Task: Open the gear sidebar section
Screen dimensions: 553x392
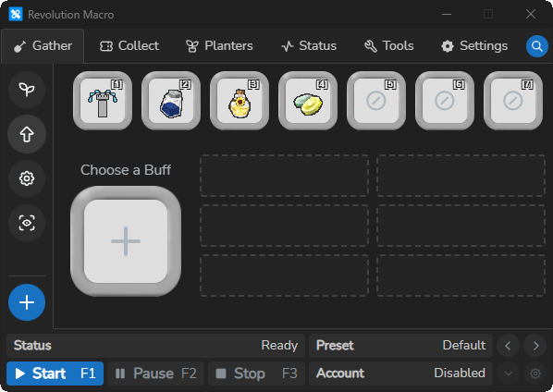Action: click(x=27, y=178)
